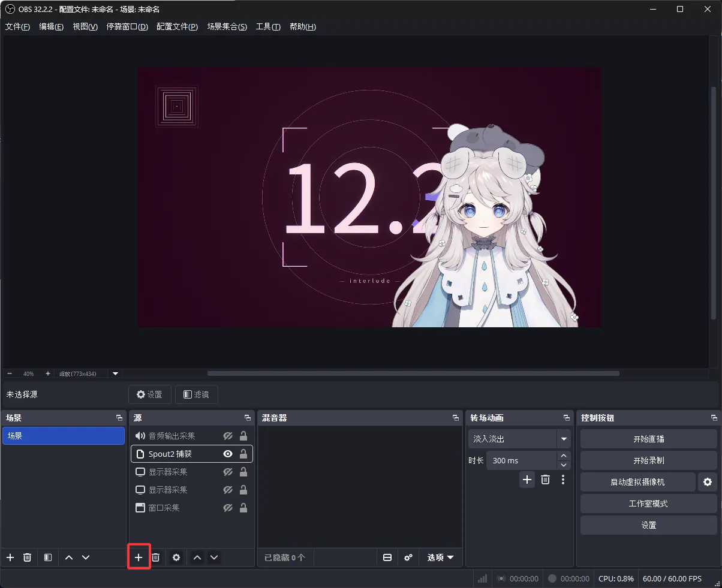Open the preview 缩放 scaling dropdown arrow
Image resolution: width=722 pixels, height=588 pixels.
116,373
